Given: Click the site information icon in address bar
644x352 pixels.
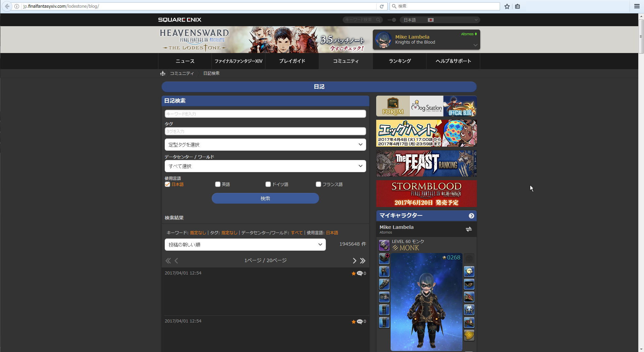Looking at the screenshot, I should [17, 6].
